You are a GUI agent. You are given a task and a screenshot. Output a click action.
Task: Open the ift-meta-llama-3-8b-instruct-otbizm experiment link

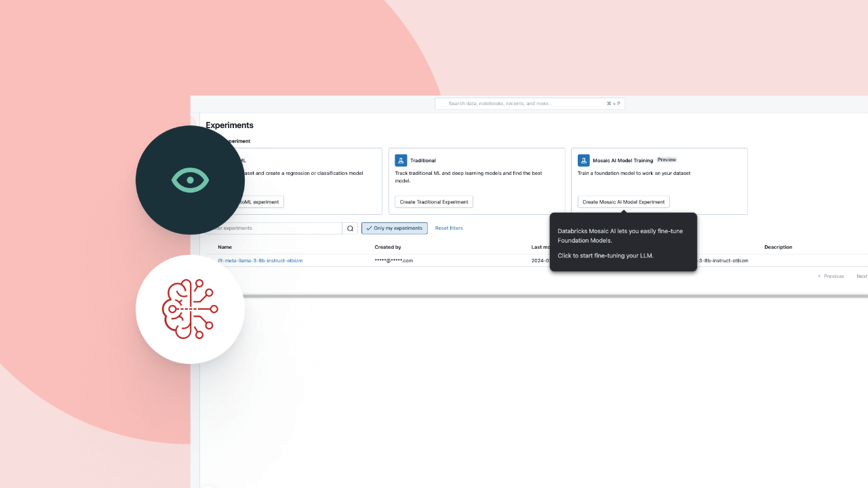point(260,261)
